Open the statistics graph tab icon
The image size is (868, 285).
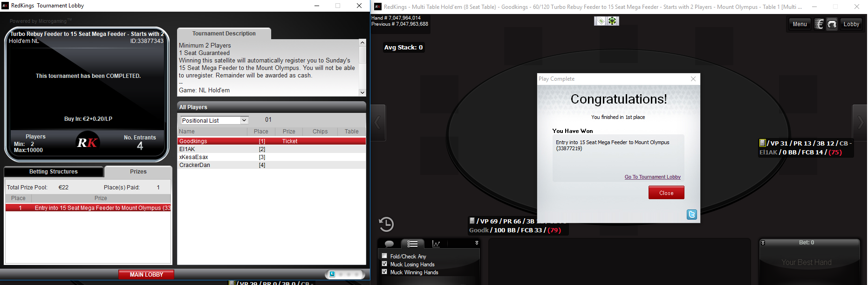436,244
